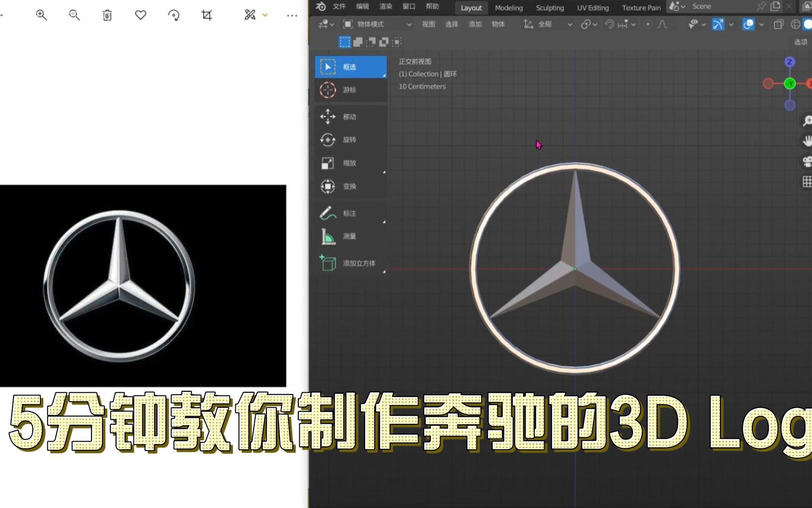The image size is (812, 508).
Task: Select the 框选 box select tool
Action: pos(351,67)
